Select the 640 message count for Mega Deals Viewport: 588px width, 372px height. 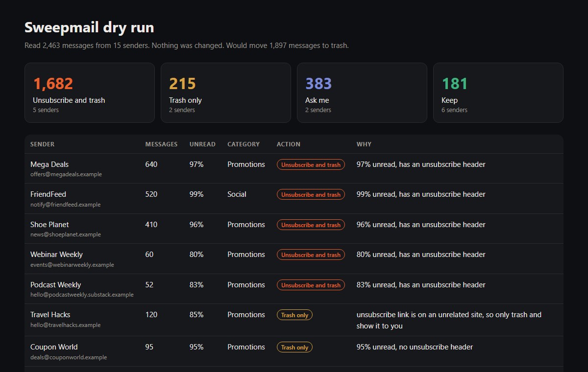point(151,164)
